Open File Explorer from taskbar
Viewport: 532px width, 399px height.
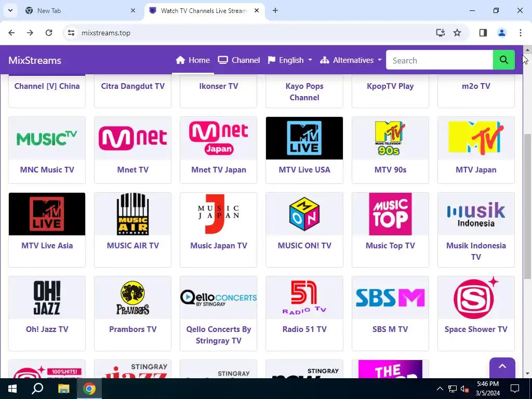(63, 389)
